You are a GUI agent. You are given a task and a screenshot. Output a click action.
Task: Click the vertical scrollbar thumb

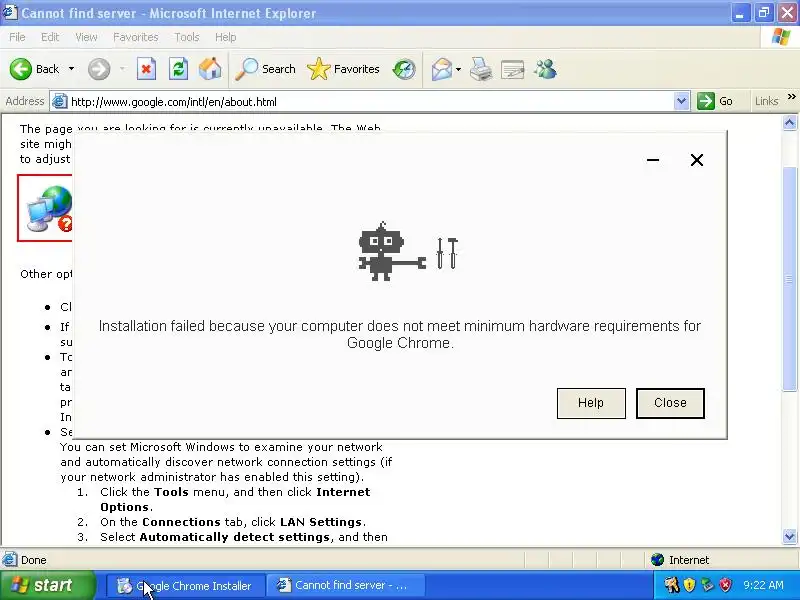tap(789, 279)
